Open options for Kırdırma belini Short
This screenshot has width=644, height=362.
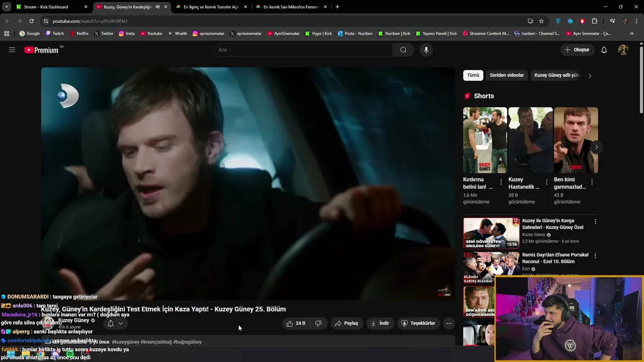(501, 182)
